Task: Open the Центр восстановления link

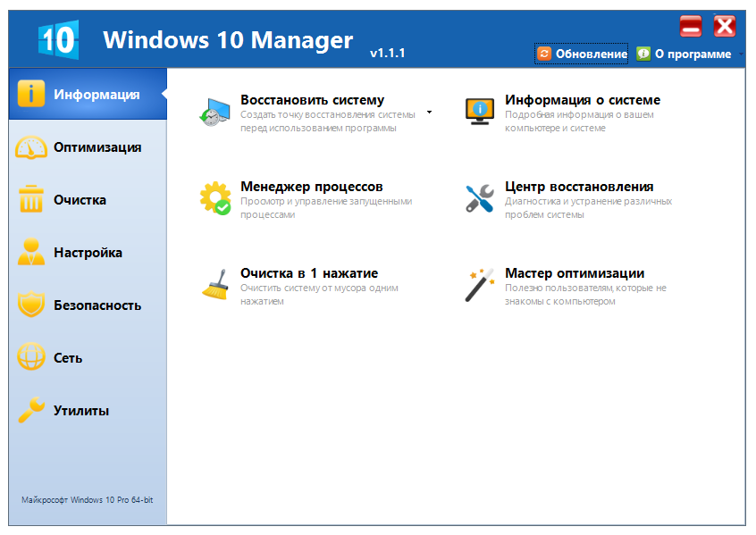Action: 578,187
